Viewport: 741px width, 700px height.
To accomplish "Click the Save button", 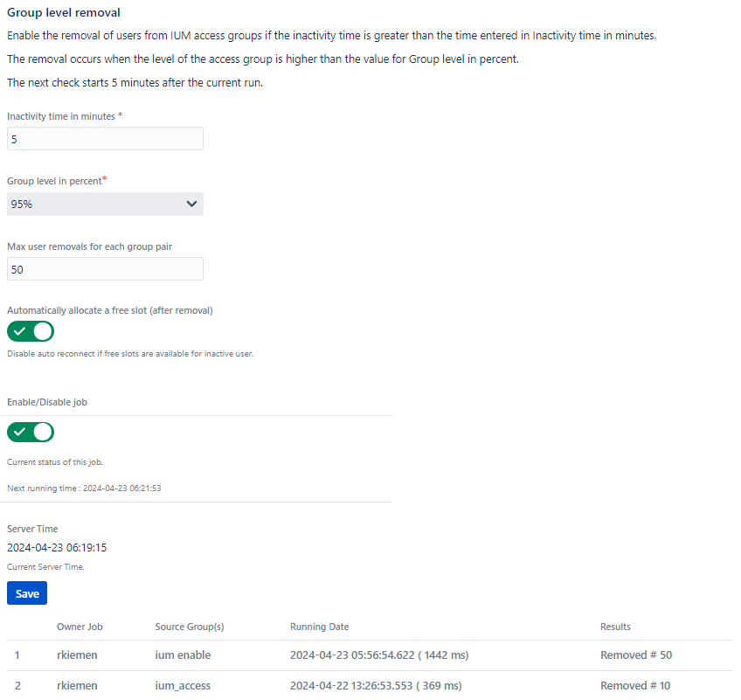I will [x=27, y=593].
